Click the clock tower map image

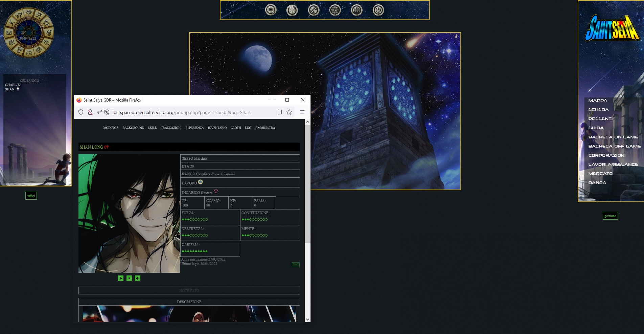[x=325, y=111]
